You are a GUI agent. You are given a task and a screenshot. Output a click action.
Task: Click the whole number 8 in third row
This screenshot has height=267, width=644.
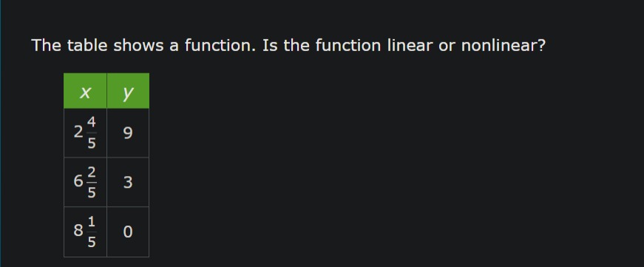pyautogui.click(x=78, y=231)
